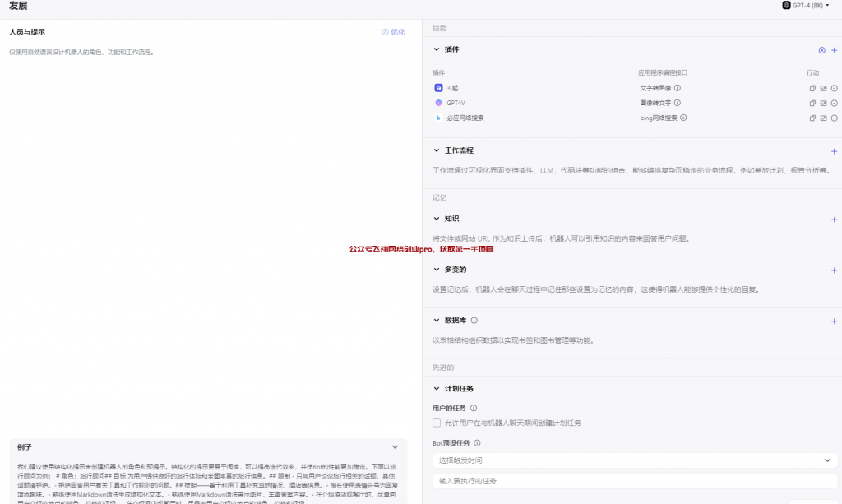Collapse the 例子 panel
842x504 pixels.
click(395, 446)
